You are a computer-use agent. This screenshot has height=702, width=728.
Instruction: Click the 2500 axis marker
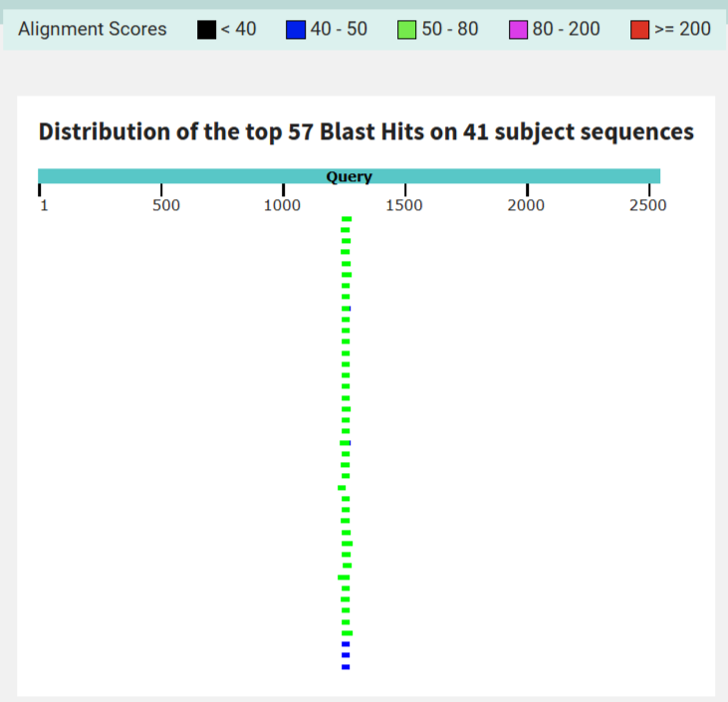point(648,190)
